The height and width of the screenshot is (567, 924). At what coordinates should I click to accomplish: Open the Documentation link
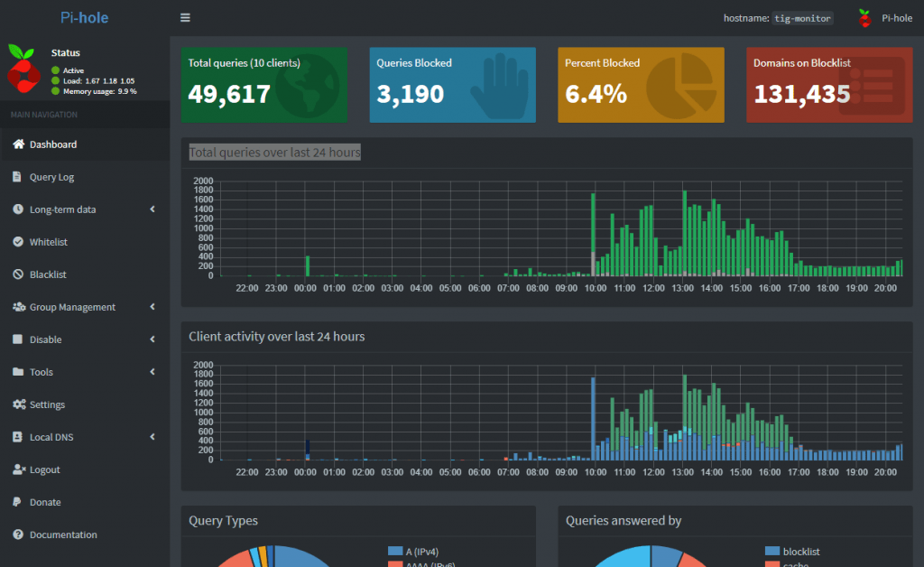85,534
